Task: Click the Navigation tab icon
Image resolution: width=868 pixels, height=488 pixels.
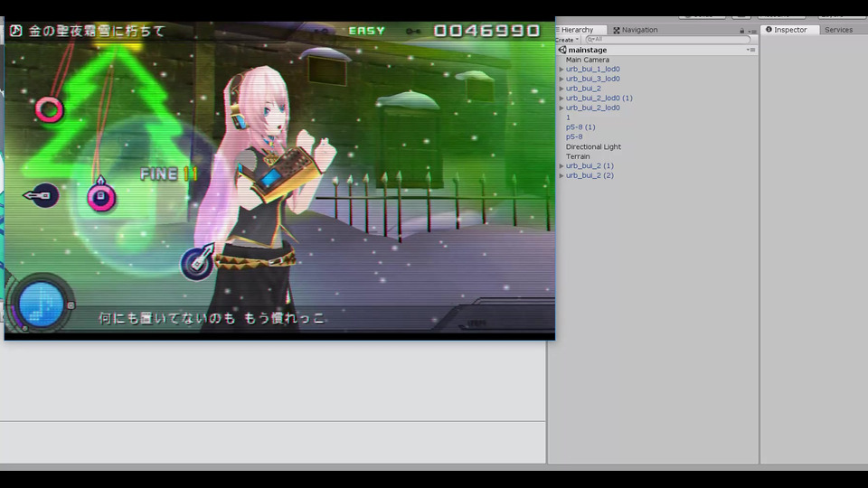Action: (616, 31)
